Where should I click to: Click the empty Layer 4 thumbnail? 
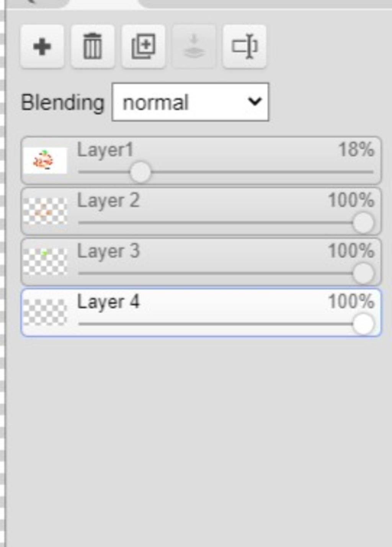click(45, 312)
